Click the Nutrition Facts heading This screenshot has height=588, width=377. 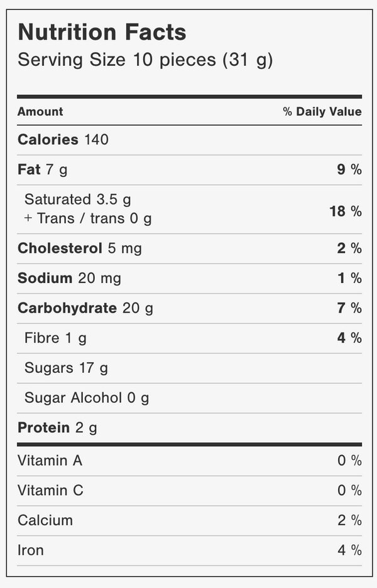coord(102,32)
